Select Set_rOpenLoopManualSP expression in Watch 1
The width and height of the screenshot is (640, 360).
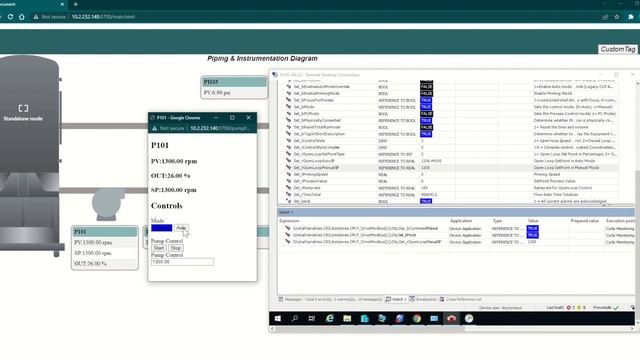tap(367, 242)
